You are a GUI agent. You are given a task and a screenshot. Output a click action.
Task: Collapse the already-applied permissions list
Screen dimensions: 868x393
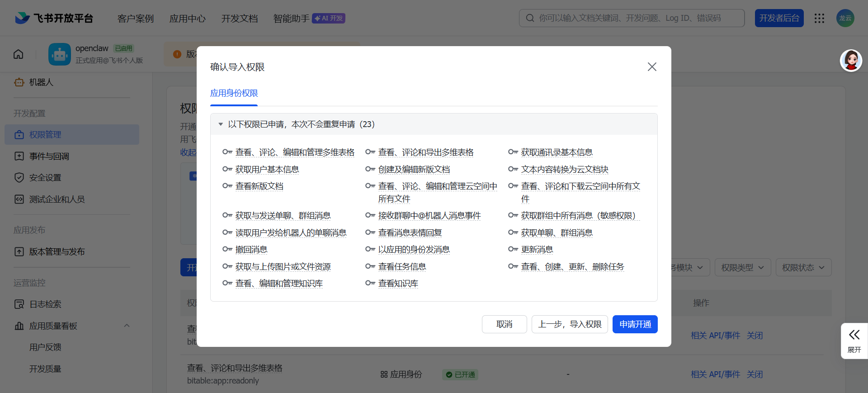point(221,124)
